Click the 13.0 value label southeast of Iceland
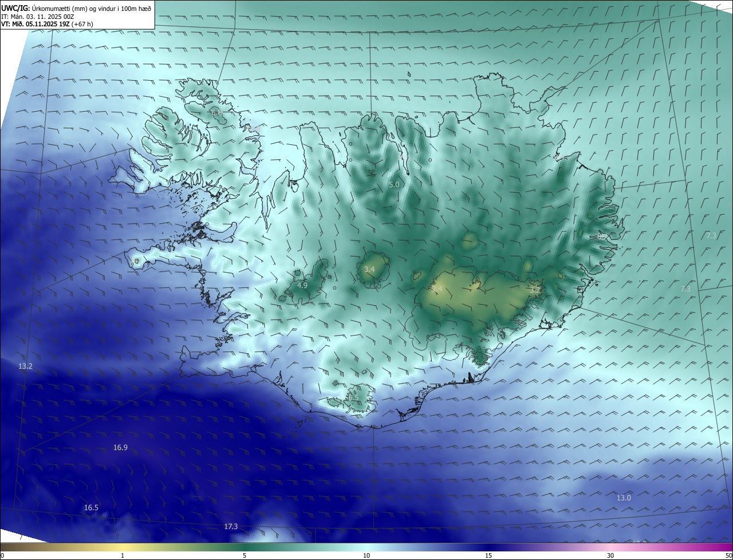 (624, 498)
